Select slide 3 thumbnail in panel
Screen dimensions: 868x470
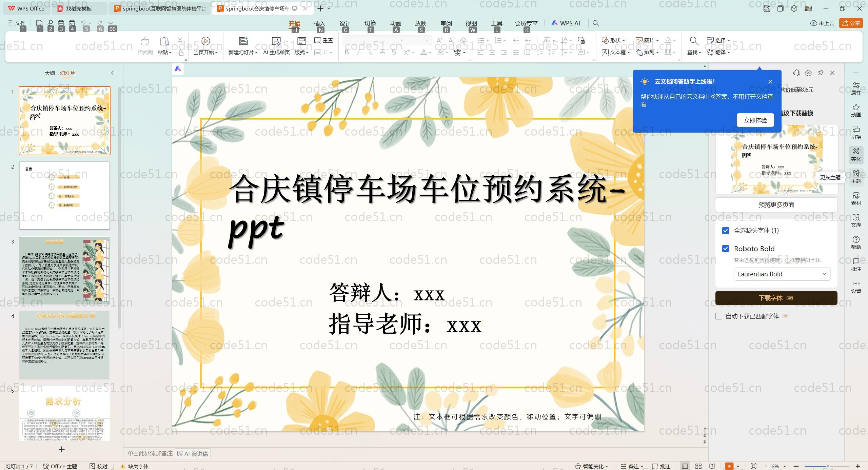(x=64, y=270)
